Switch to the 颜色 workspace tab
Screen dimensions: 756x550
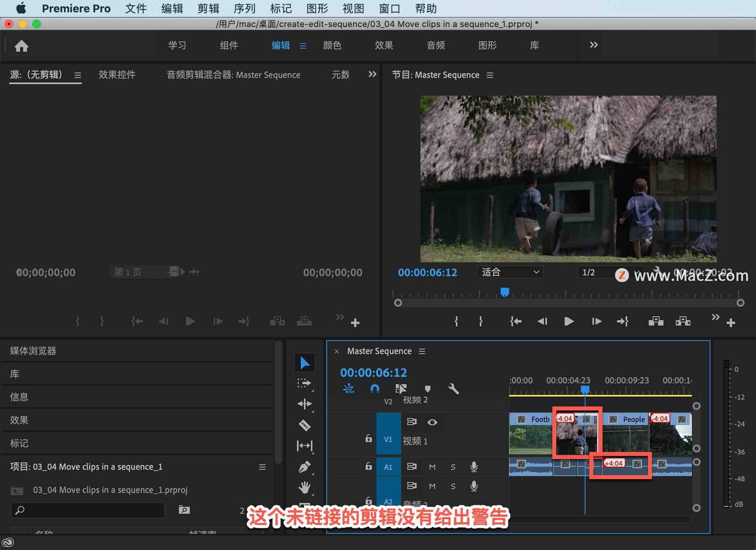pyautogui.click(x=332, y=45)
